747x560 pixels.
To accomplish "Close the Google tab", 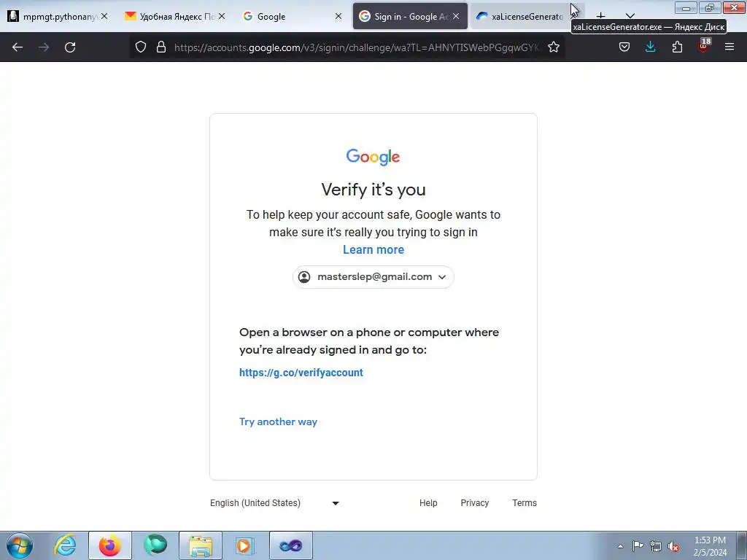I will pyautogui.click(x=338, y=16).
